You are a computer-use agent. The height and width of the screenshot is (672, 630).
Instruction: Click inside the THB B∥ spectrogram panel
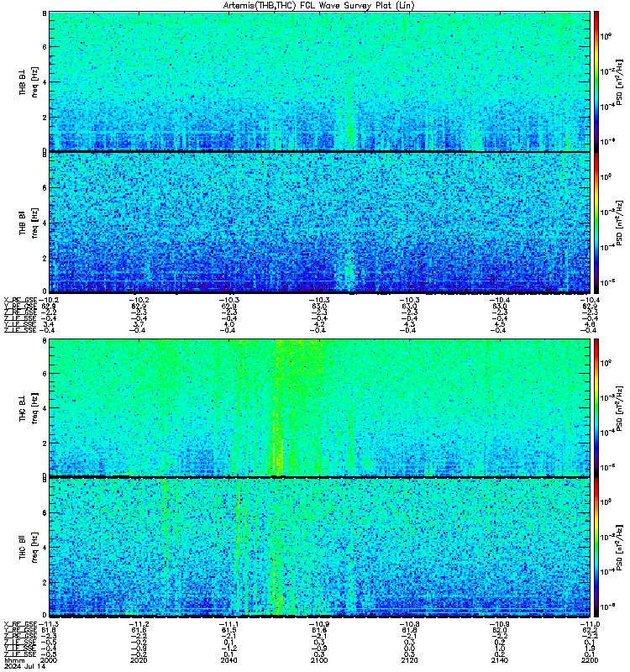(320, 223)
